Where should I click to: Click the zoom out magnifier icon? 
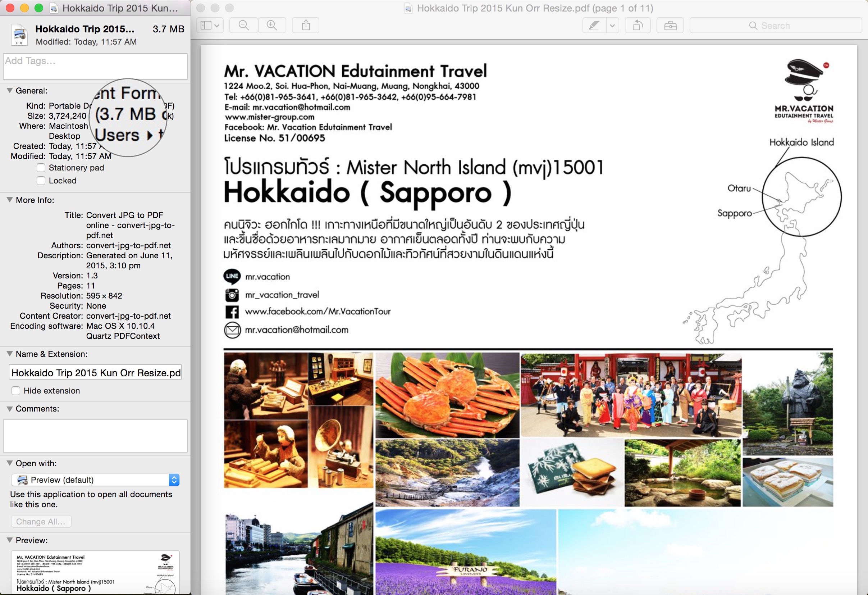pyautogui.click(x=243, y=26)
